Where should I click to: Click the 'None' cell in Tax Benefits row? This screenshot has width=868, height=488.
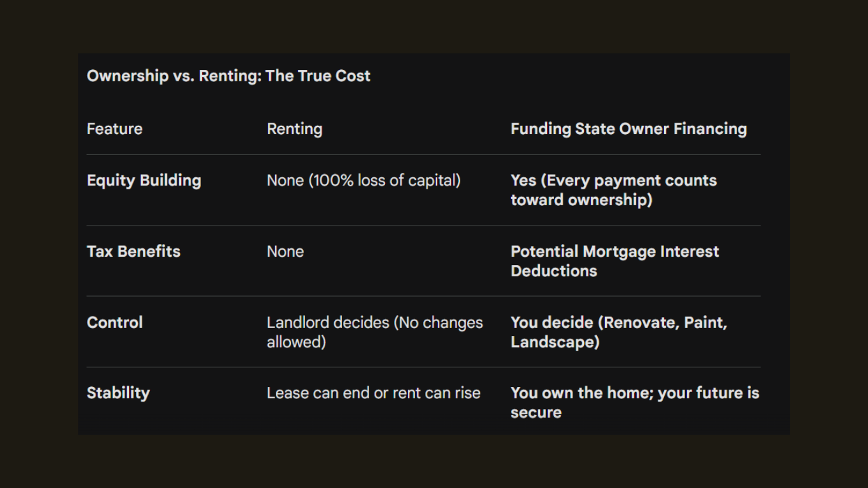(285, 252)
